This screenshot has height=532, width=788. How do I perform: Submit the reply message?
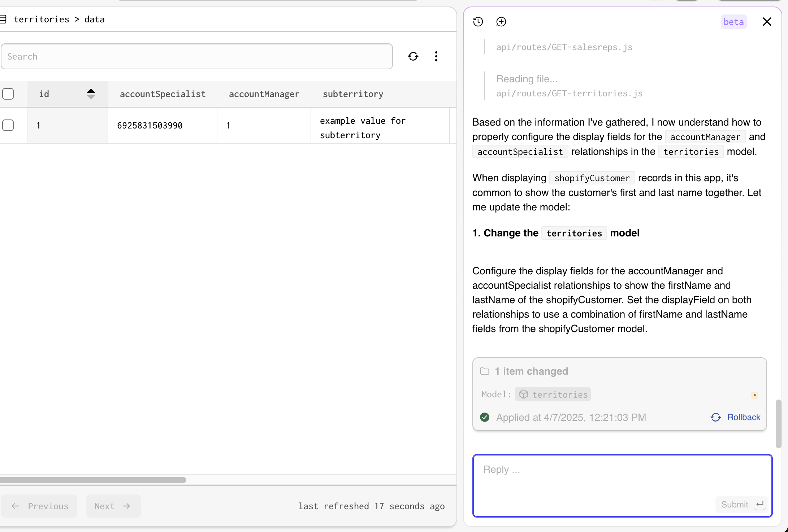(741, 505)
